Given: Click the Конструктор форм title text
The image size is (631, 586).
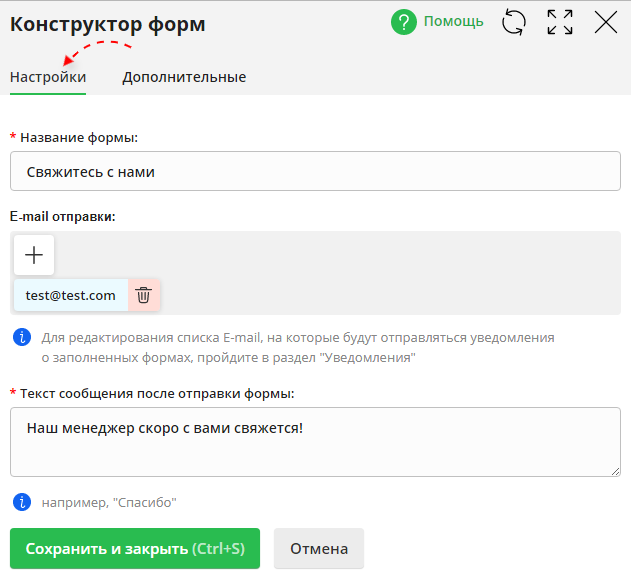Looking at the screenshot, I should click(x=108, y=24).
